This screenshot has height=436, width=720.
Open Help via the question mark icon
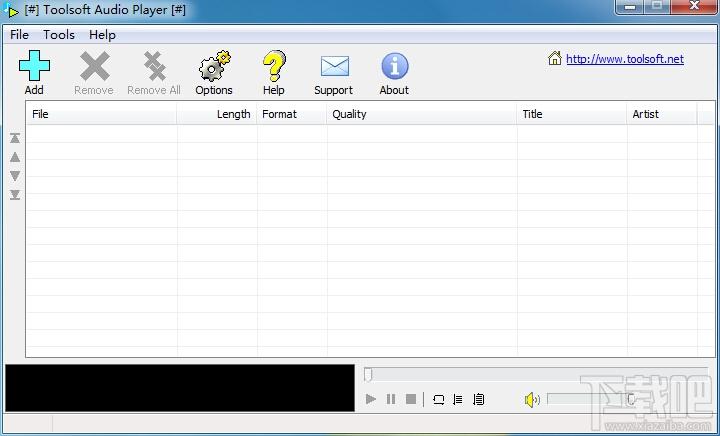pos(274,66)
